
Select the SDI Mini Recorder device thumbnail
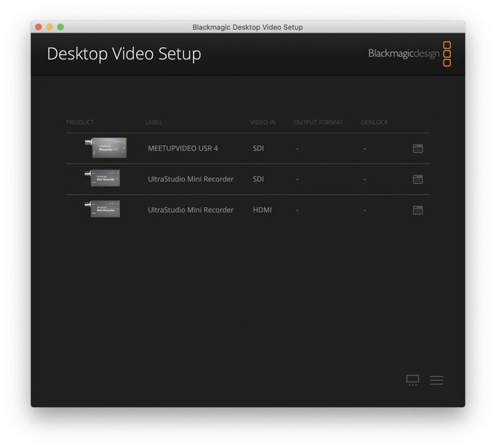102,179
